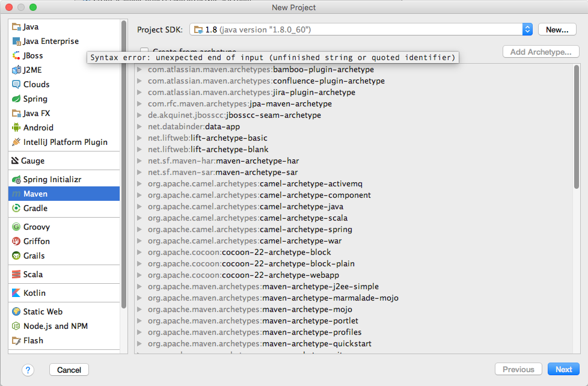Select the Gauge icon
The width and height of the screenshot is (588, 386).
[15, 161]
